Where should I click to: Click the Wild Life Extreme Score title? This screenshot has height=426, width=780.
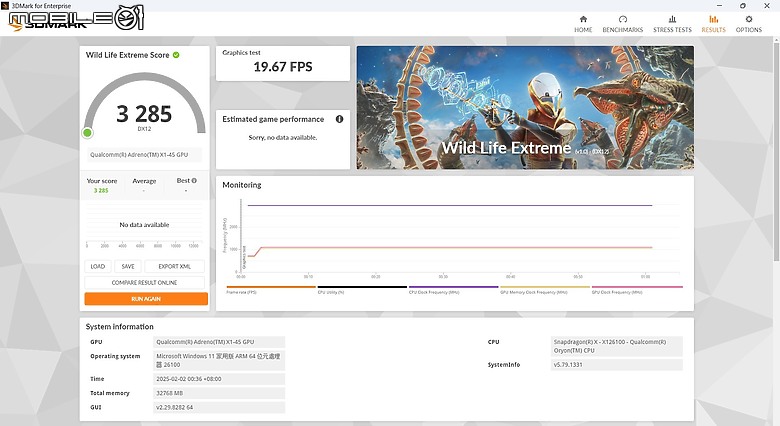click(127, 55)
